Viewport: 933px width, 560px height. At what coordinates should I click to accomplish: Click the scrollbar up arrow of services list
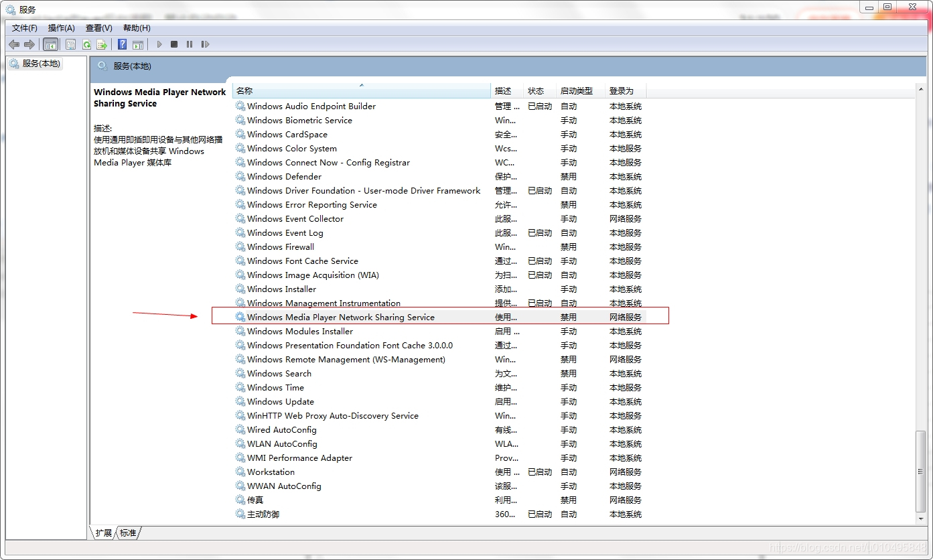[920, 90]
